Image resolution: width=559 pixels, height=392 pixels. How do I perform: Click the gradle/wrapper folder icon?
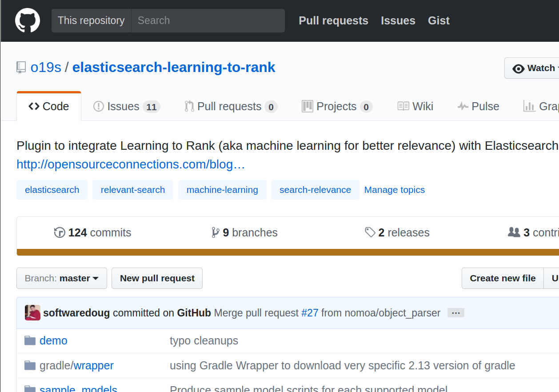pos(30,366)
